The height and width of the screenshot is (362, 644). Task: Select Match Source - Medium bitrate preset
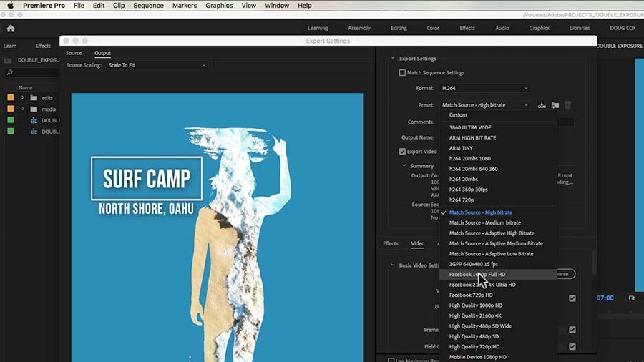498,223
